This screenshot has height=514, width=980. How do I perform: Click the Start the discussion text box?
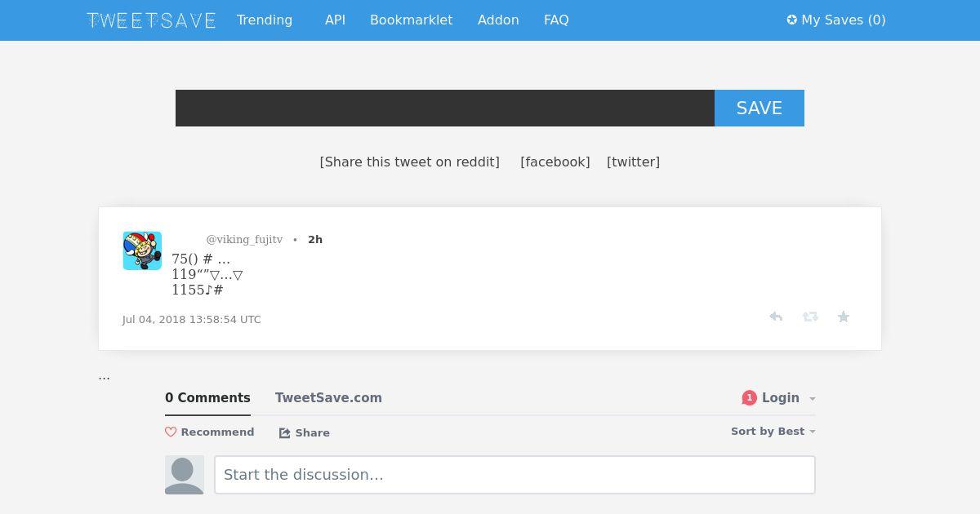[x=514, y=475]
